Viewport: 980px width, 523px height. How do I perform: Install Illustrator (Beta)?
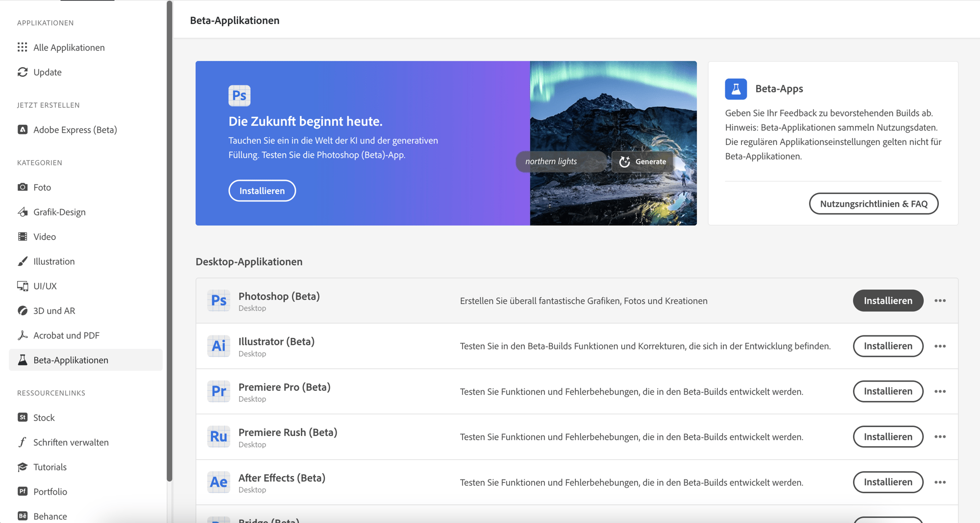click(888, 346)
